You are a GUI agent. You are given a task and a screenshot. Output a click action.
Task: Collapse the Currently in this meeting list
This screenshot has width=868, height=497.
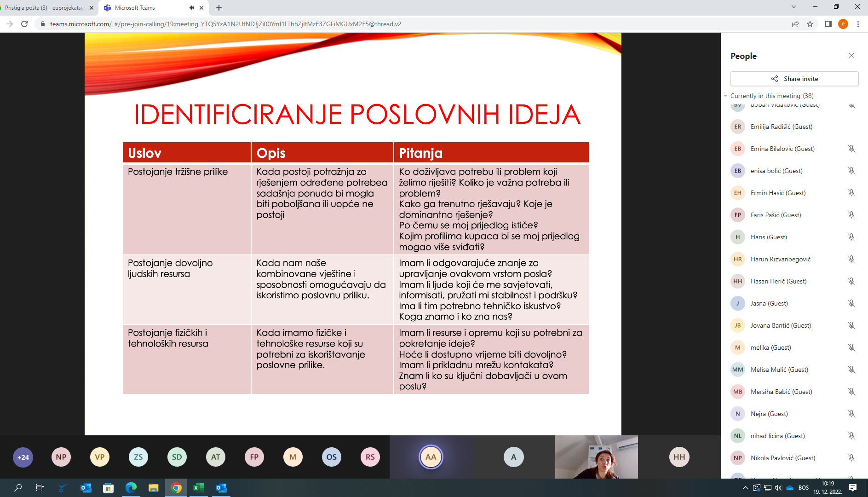pos(725,96)
